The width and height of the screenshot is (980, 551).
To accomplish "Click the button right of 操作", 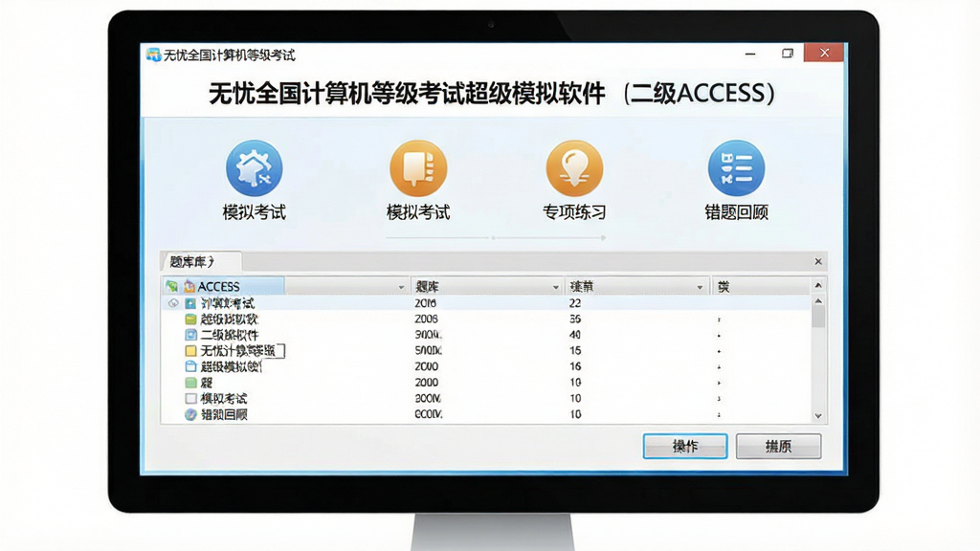I will pyautogui.click(x=778, y=446).
